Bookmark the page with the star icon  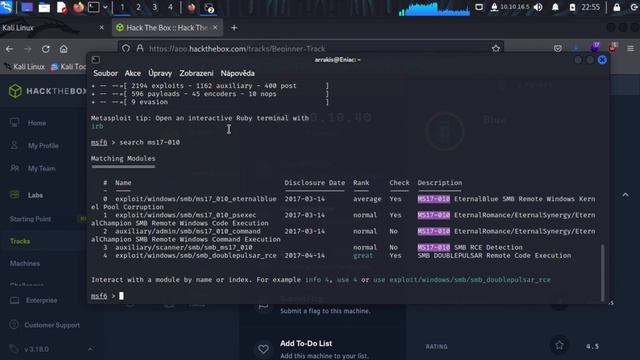tap(496, 49)
